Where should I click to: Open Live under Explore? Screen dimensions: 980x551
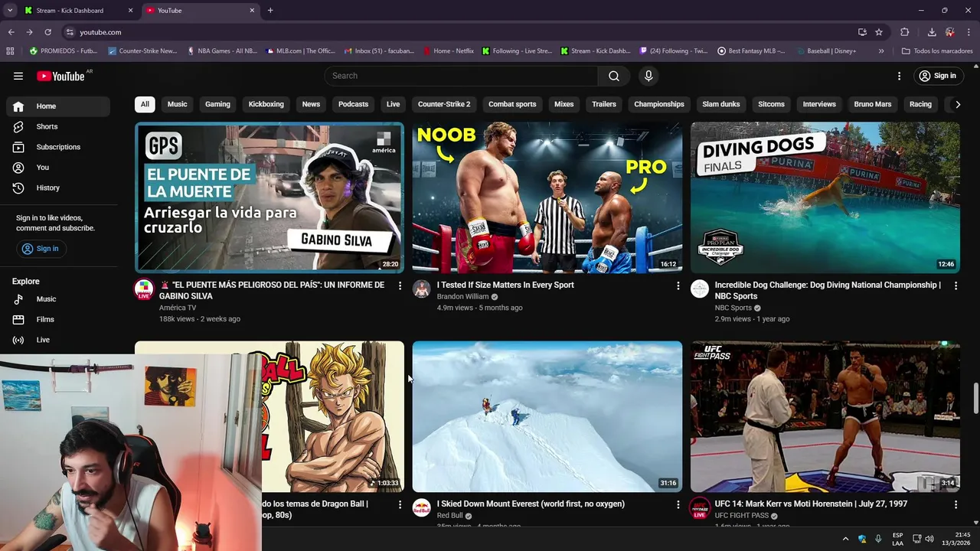[58, 340]
